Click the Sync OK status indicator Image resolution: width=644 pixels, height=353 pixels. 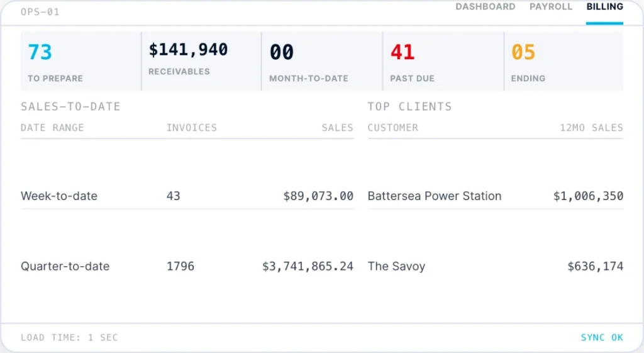coord(602,337)
